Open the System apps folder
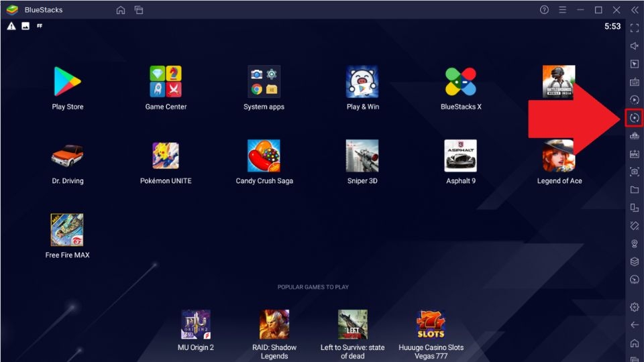 tap(264, 82)
